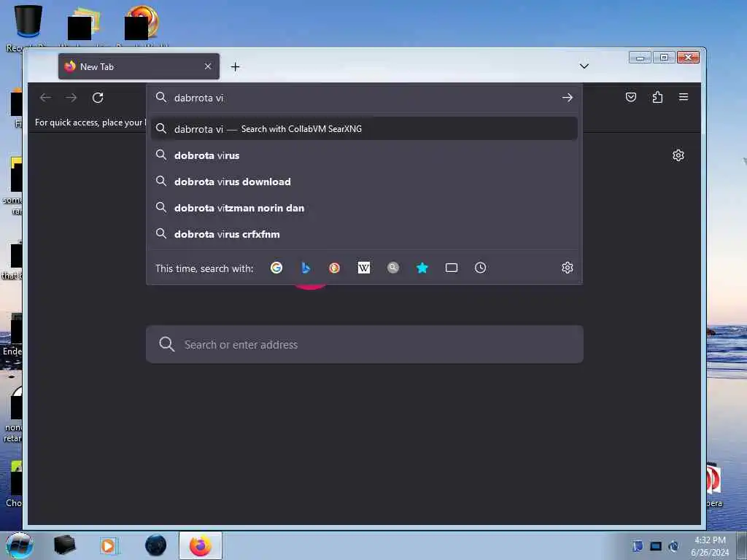Choose suggestion "dobrota virus crfxfnm"
This screenshot has height=560, width=747.
364,234
